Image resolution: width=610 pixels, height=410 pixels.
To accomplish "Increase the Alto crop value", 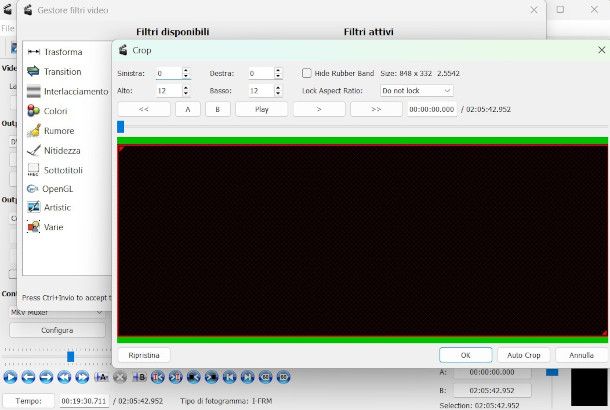I will pos(186,88).
